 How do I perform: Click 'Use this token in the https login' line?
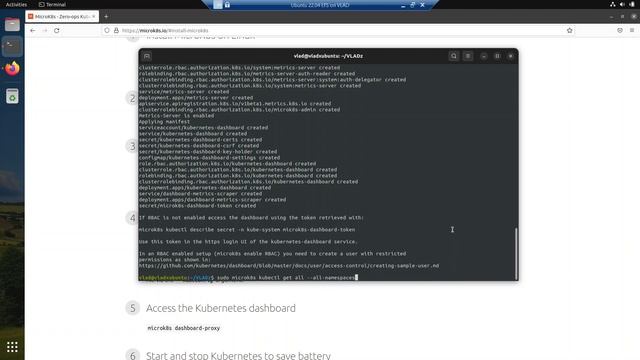248,242
